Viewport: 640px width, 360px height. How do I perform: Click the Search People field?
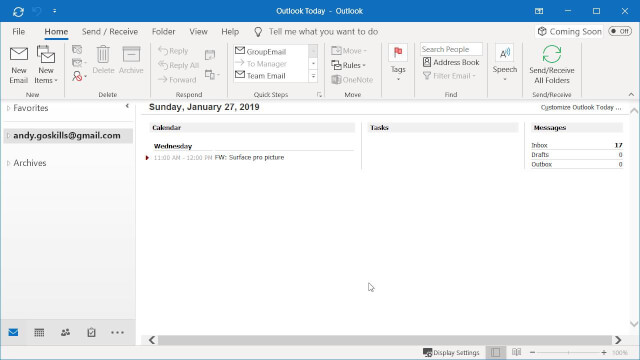point(451,49)
